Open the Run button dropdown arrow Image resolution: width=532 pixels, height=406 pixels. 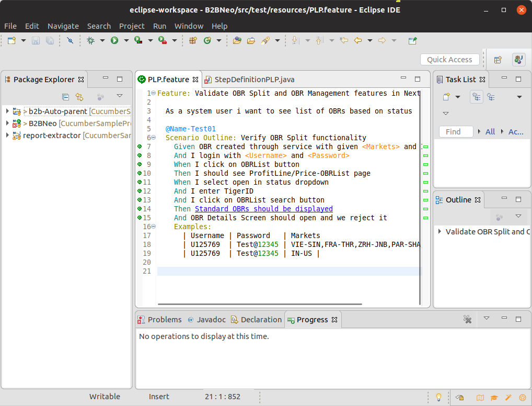tap(126, 40)
